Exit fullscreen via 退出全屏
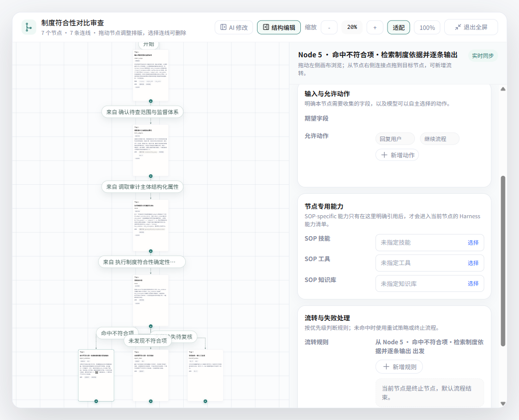The height and width of the screenshot is (420, 519). point(471,27)
